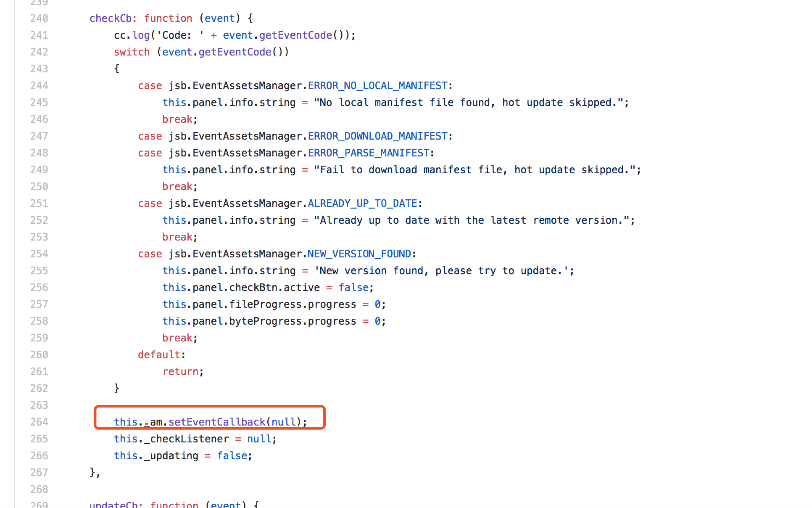
Task: Click updateCb function name at bottom
Action: 113,504
